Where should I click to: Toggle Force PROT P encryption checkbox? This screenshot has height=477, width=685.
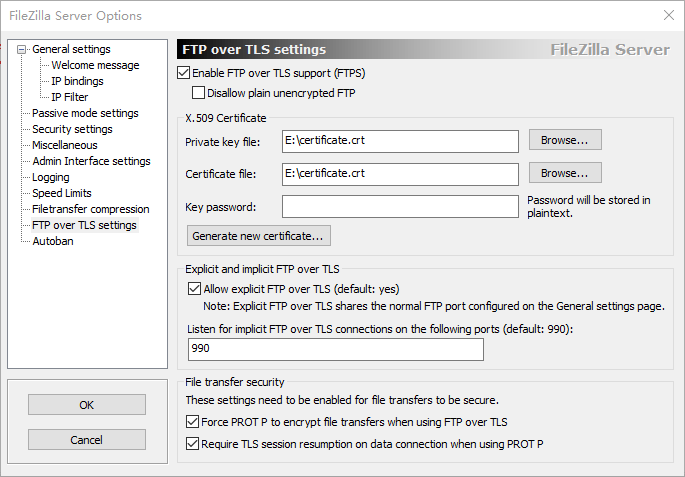(x=192, y=422)
